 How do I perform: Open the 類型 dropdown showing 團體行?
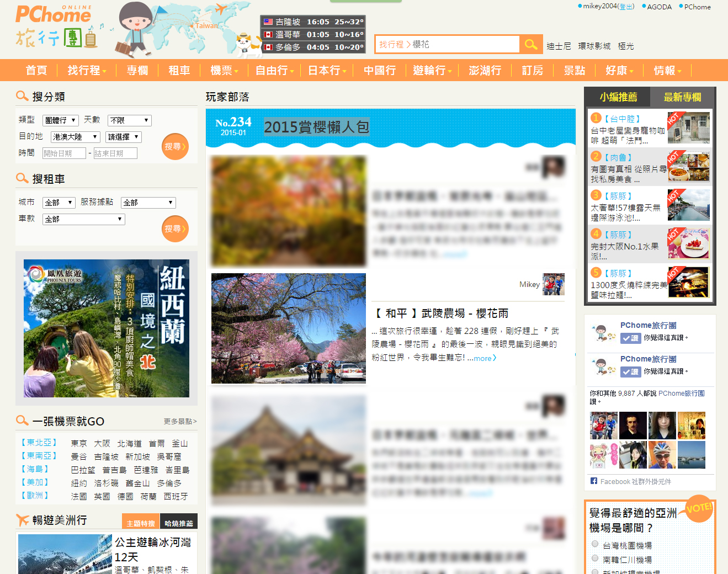(x=60, y=120)
